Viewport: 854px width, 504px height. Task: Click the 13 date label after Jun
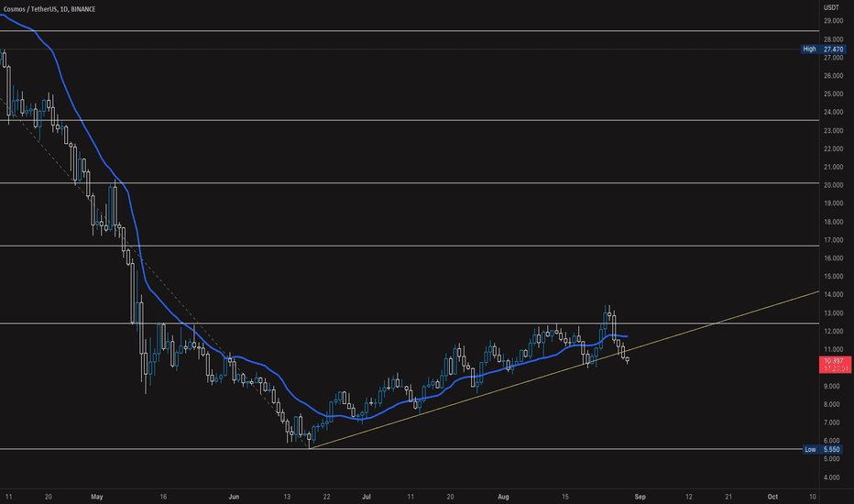point(287,497)
